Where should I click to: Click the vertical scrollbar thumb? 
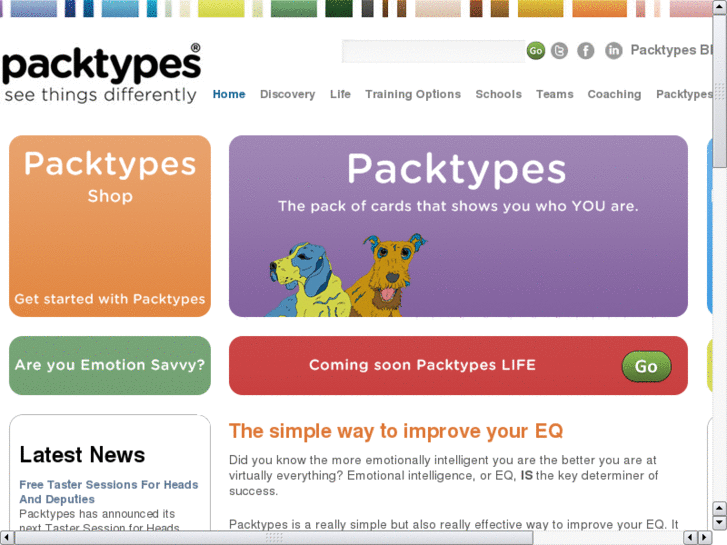pyautogui.click(x=720, y=90)
